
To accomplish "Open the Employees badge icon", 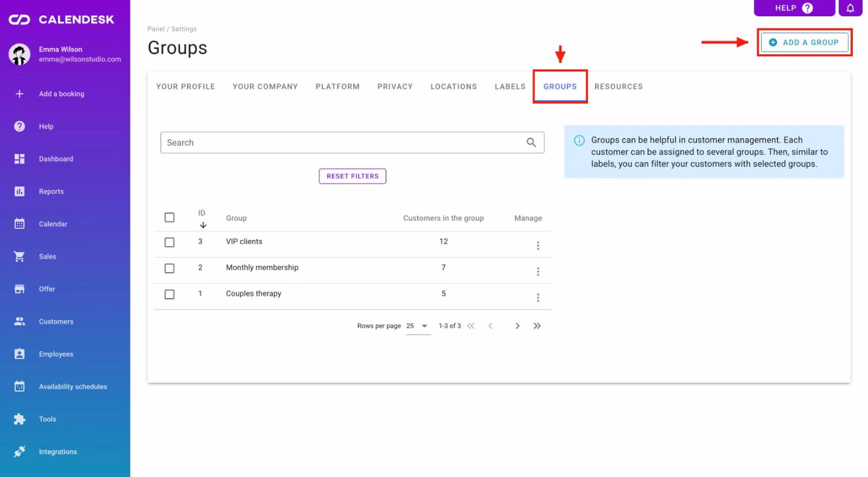I will [x=19, y=354].
